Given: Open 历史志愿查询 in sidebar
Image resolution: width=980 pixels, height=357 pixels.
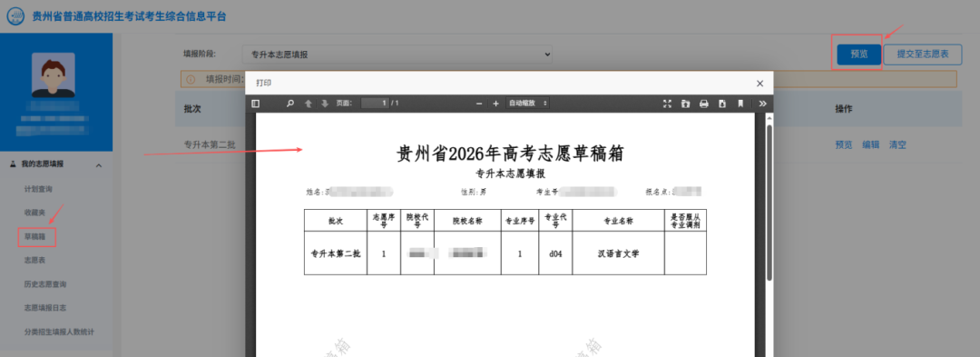Looking at the screenshot, I should point(45,283).
